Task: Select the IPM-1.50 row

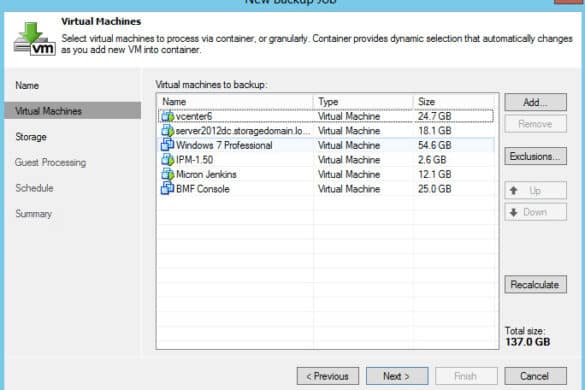Action: pyautogui.click(x=326, y=160)
